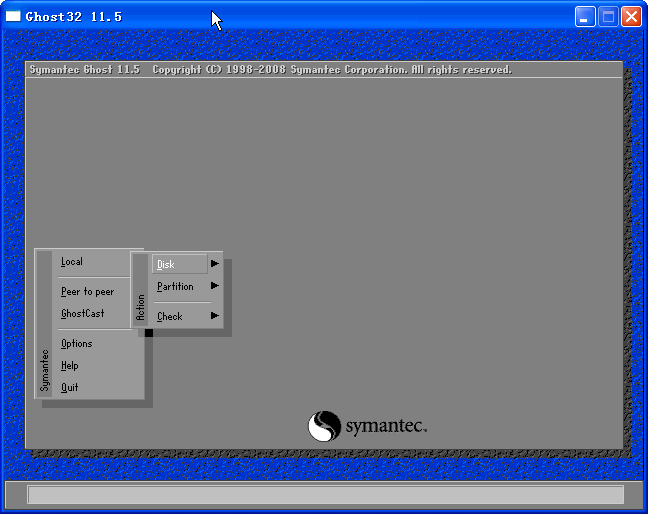648x514 pixels.
Task: Click the Symantec vertical menu label
Action: point(45,370)
